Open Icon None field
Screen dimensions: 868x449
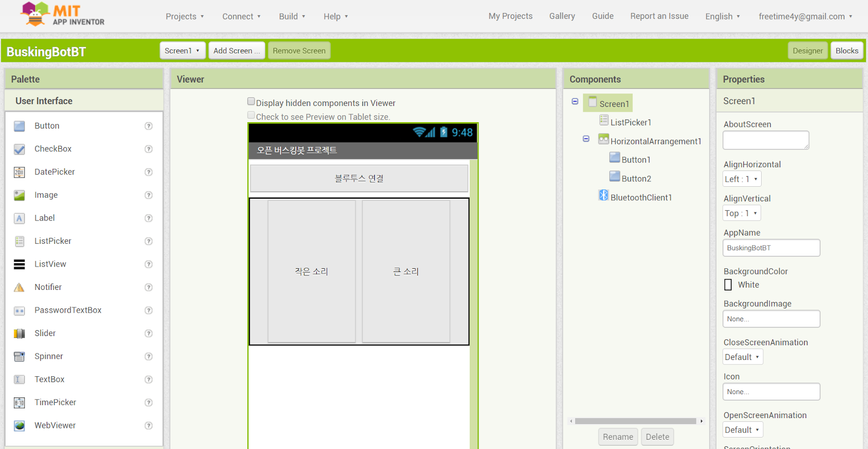tap(771, 391)
